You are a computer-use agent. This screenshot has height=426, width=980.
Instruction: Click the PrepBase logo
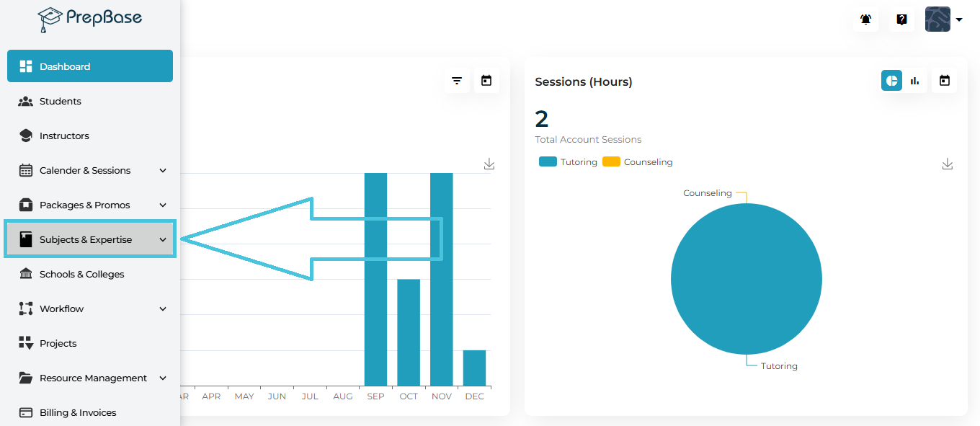(x=90, y=19)
